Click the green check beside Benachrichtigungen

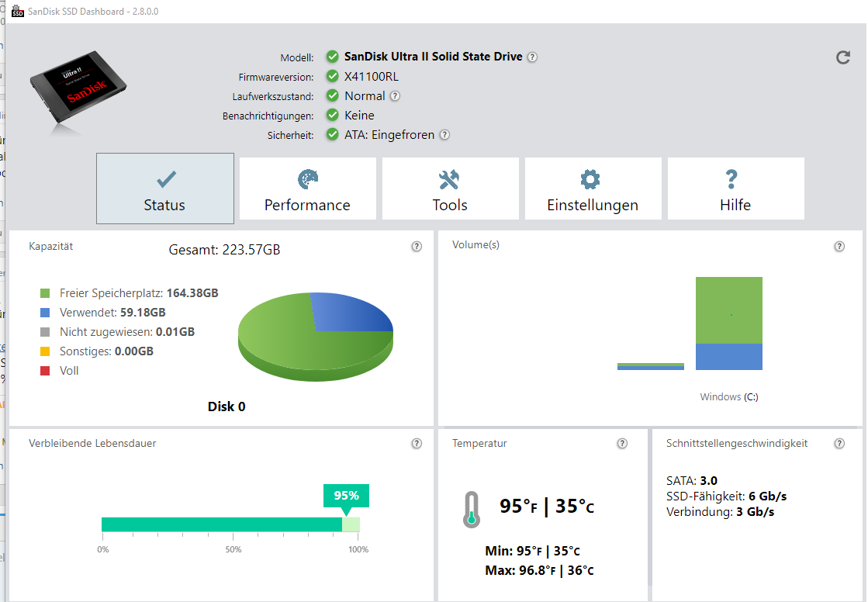(x=332, y=115)
